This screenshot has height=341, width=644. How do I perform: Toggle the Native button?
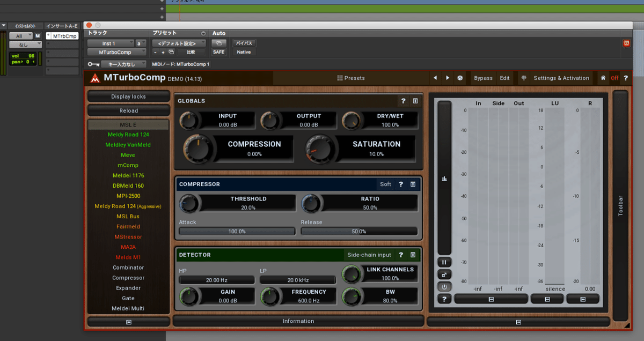(244, 52)
